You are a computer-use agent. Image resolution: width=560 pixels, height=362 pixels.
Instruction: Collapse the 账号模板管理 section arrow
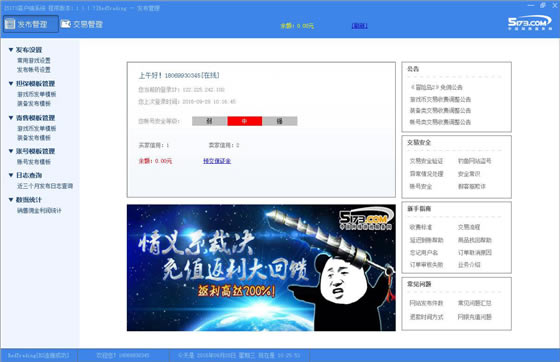(x=11, y=151)
